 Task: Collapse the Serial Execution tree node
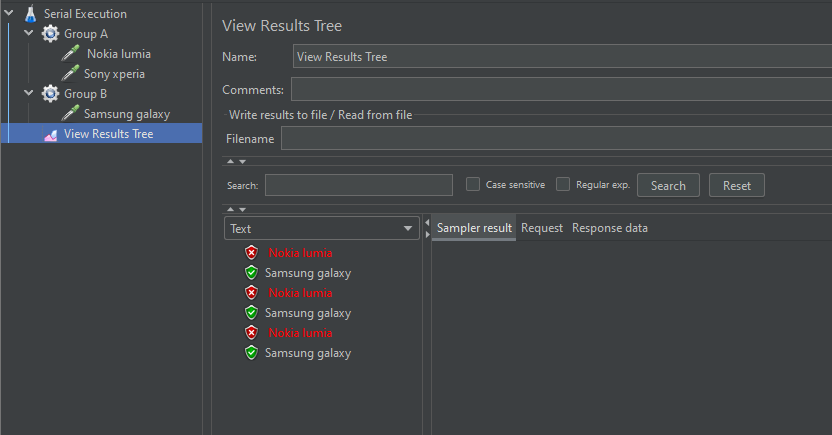tap(9, 14)
